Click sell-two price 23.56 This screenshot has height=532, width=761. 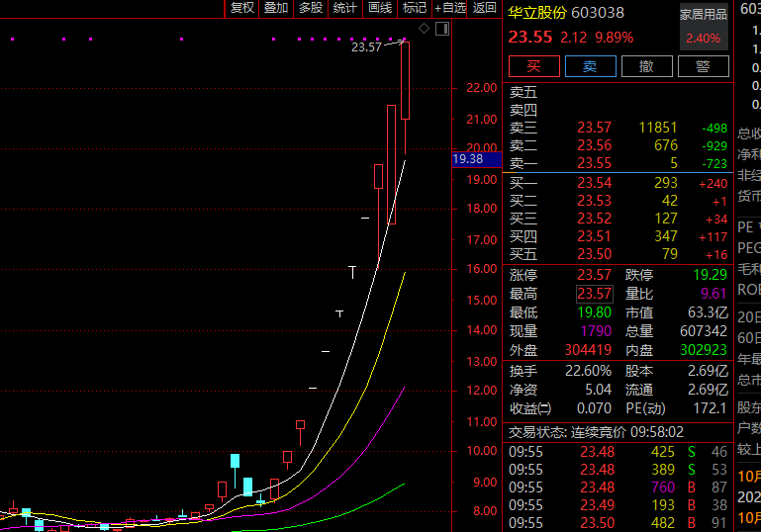[x=594, y=145]
